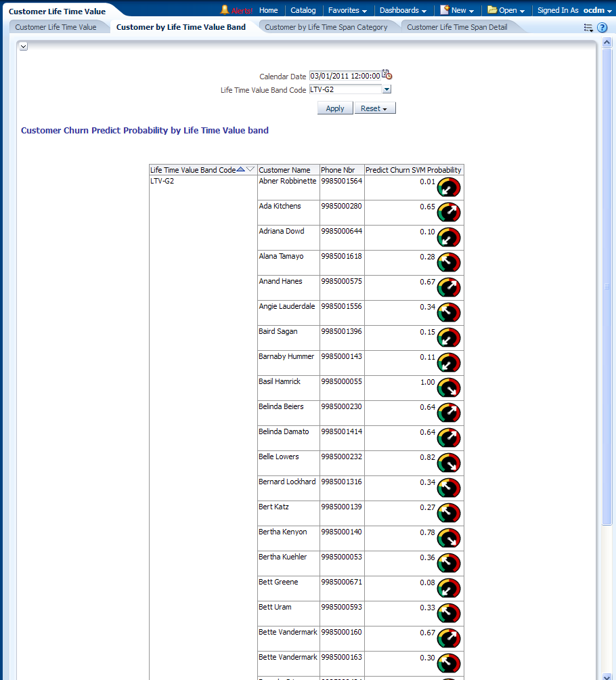Sort Life Time Value Band Code descending

pos(250,170)
